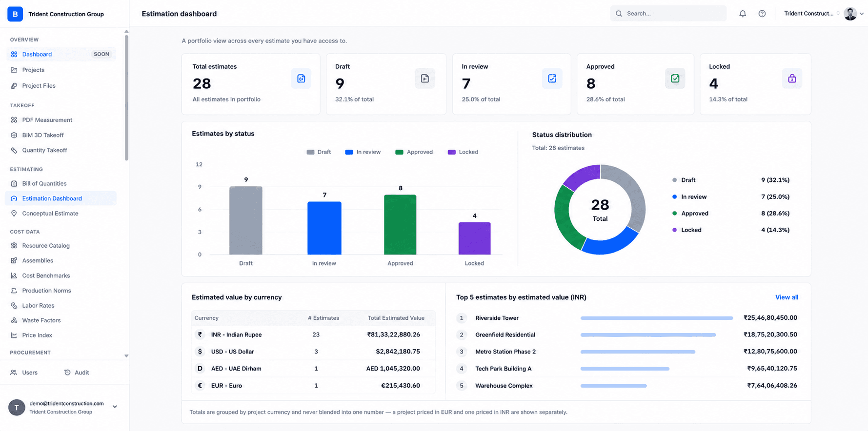This screenshot has height=431, width=868.
Task: Click the Resource Catalog icon
Action: 14,246
